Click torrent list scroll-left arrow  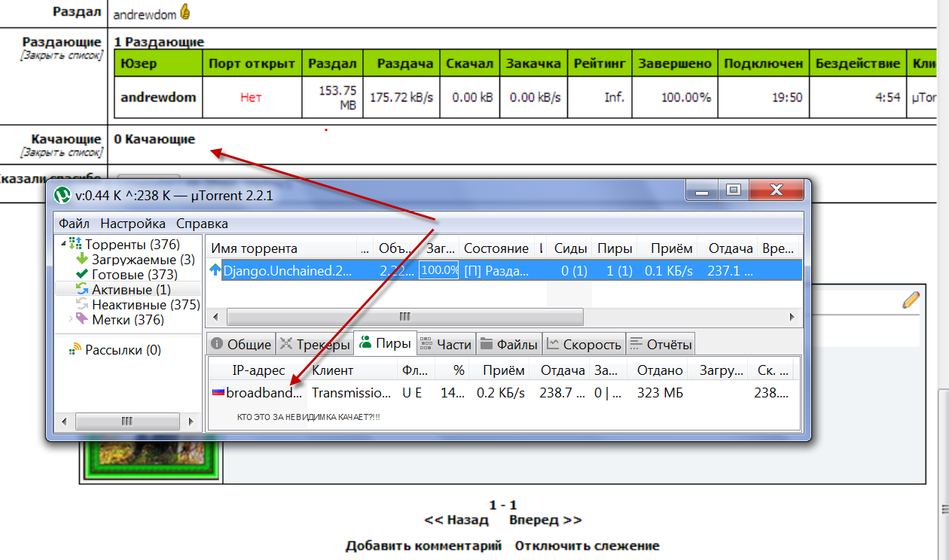[215, 317]
